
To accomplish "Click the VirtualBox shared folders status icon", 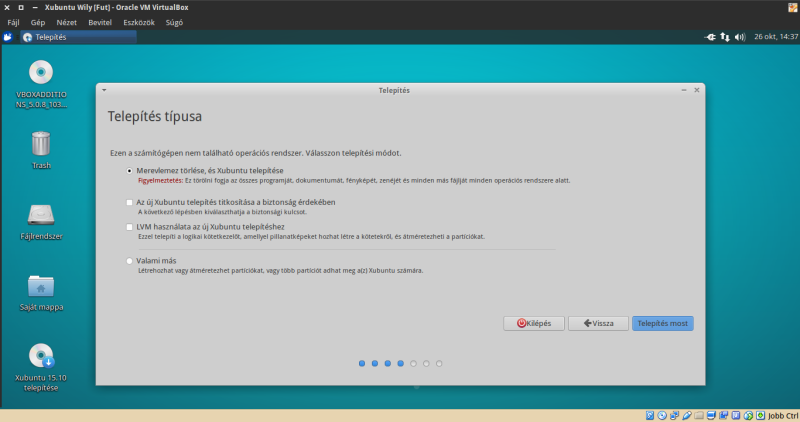I will [699, 415].
